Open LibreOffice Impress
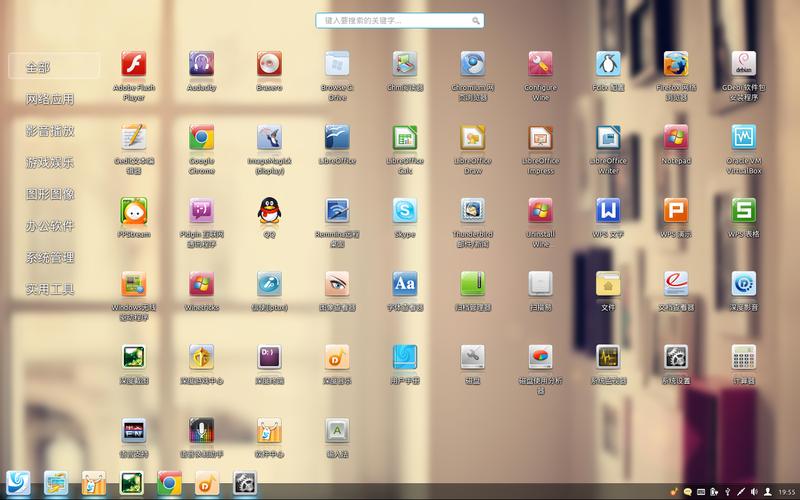 click(540, 138)
